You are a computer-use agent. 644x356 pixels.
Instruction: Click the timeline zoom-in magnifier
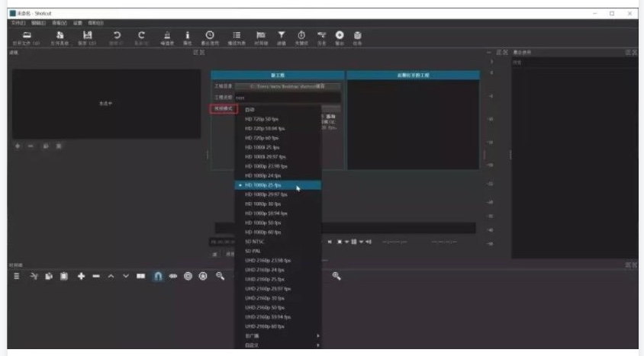pyautogui.click(x=336, y=276)
